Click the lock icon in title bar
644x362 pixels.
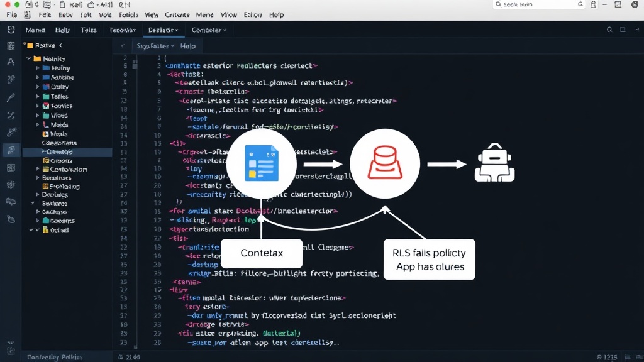(x=593, y=4)
